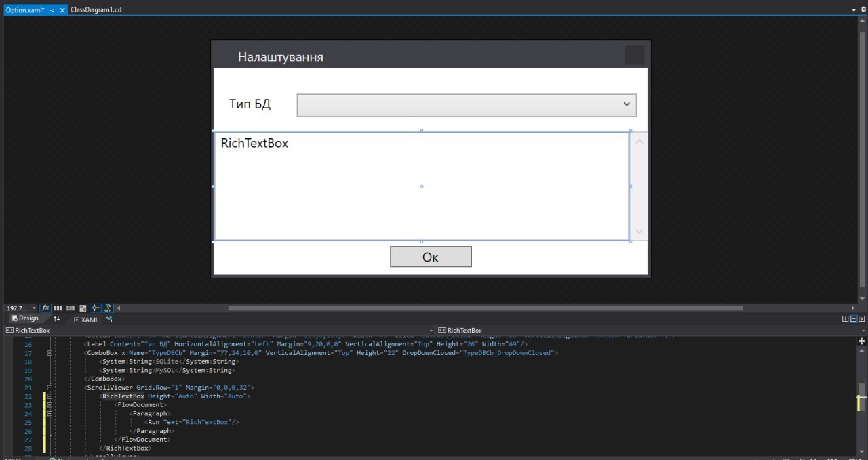Switch to the XAML pane tab

pyautogui.click(x=86, y=319)
